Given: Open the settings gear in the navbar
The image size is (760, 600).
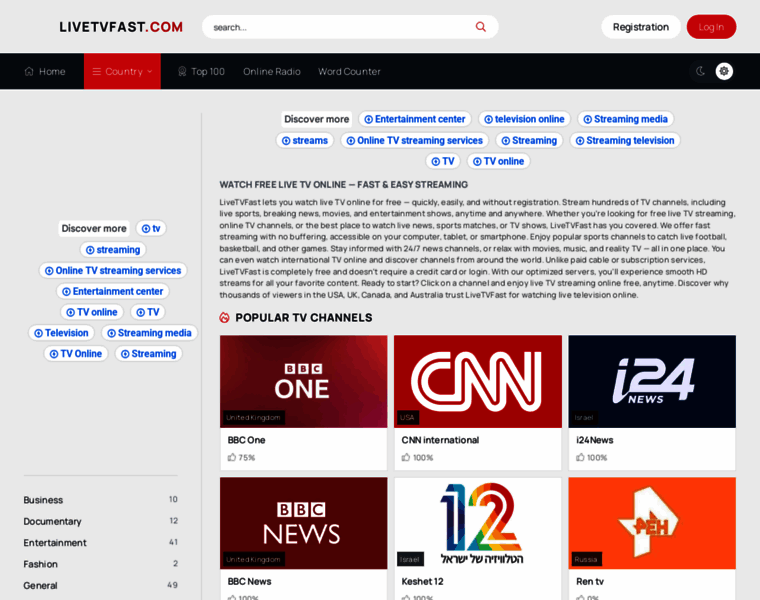Looking at the screenshot, I should click(x=724, y=71).
